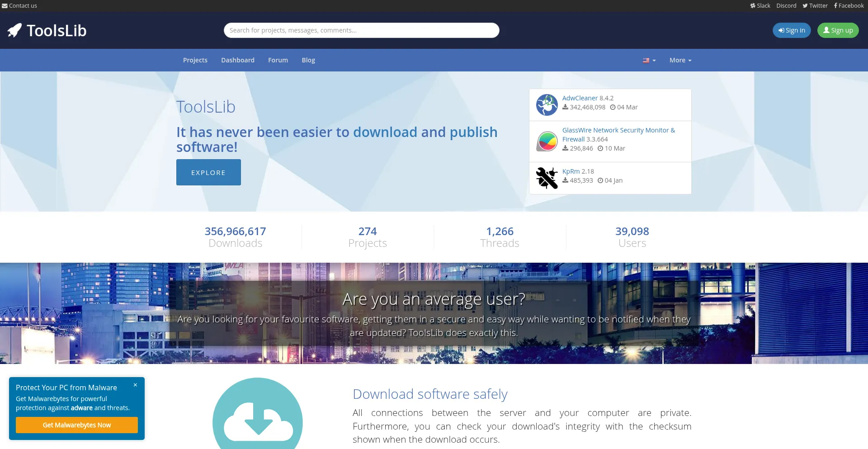868x449 pixels.
Task: Close the Malwarebytes promo popup
Action: [x=135, y=385]
